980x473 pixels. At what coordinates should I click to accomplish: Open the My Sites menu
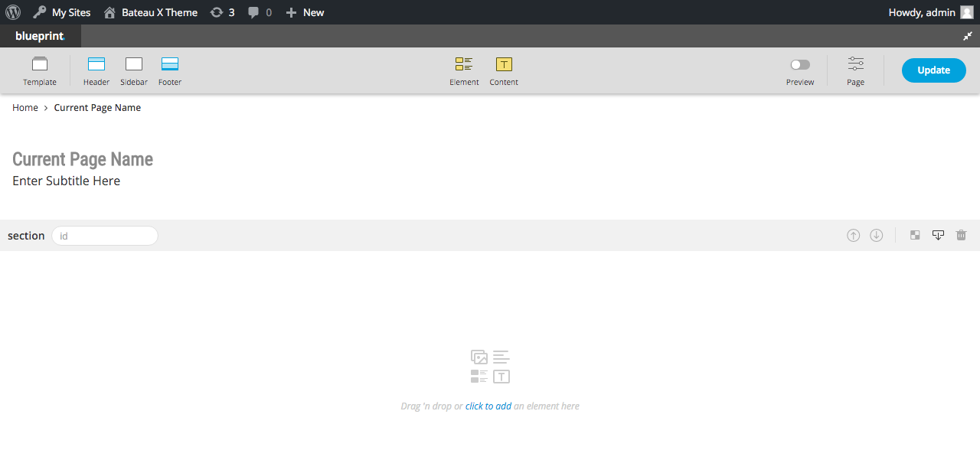62,12
